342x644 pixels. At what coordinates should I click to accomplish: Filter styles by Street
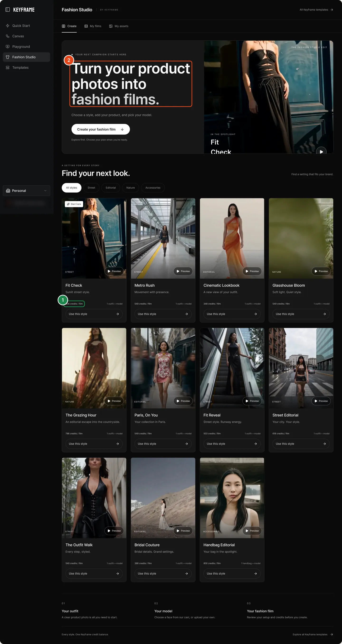(91, 188)
